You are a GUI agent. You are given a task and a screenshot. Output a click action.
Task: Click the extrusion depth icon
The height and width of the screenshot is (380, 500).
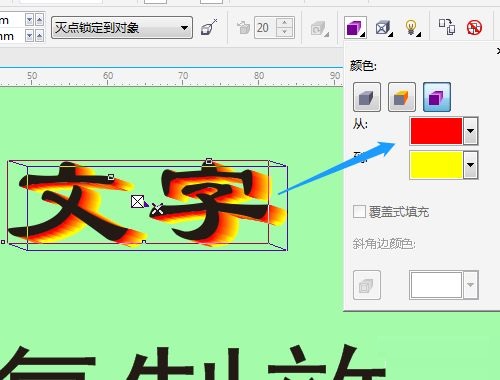[x=244, y=28]
